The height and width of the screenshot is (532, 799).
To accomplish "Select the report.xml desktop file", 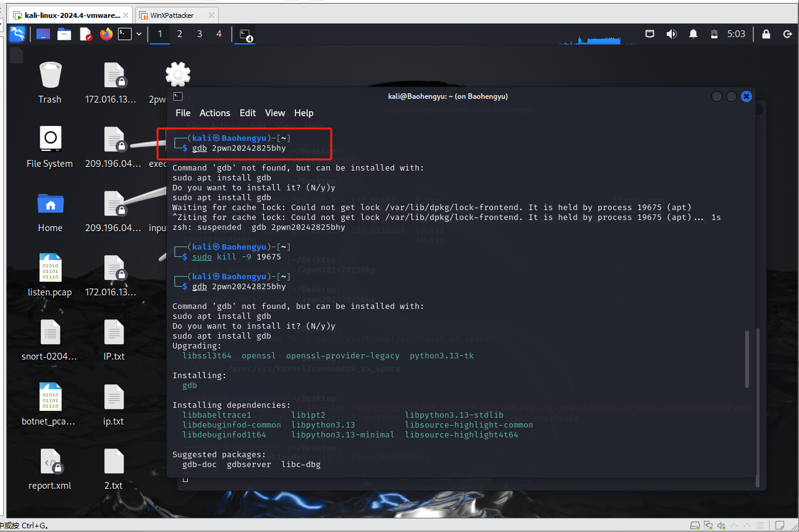I will pos(50,469).
